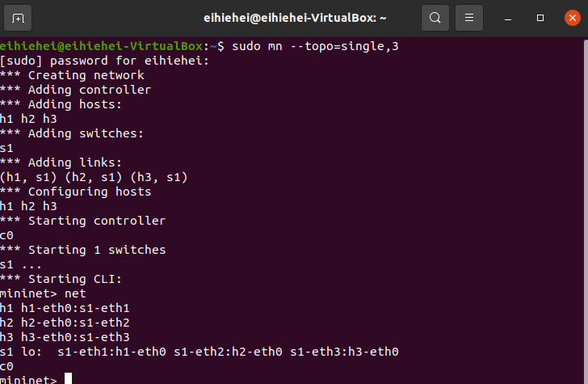588x384 pixels.
Task: Open the hamburger menu
Action: coord(469,18)
